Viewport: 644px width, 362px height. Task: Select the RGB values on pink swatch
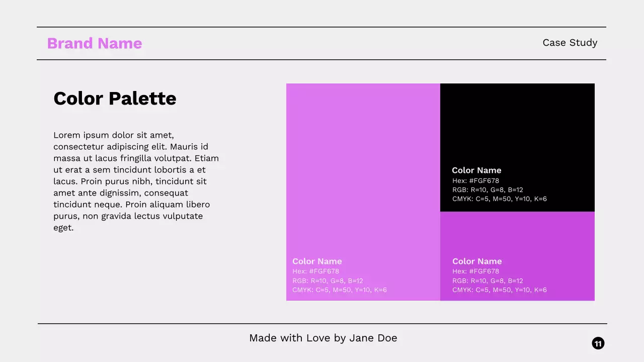(x=328, y=281)
